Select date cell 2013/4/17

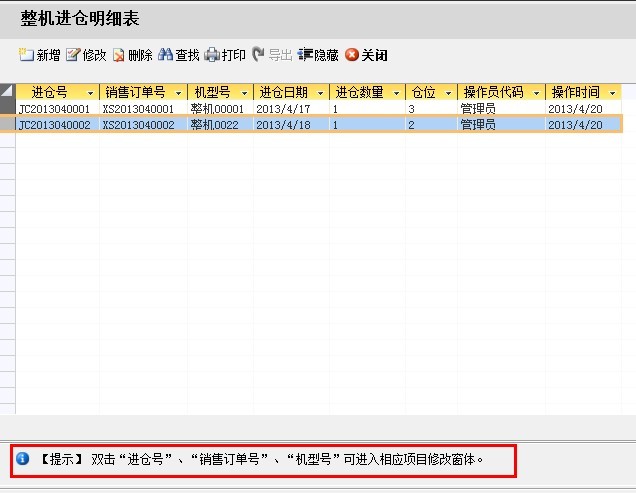[x=292, y=109]
